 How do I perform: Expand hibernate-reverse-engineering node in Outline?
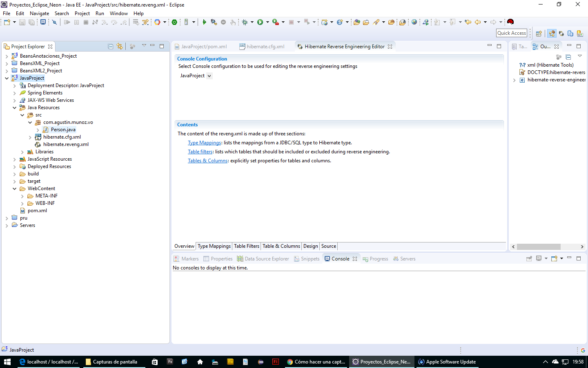[514, 80]
